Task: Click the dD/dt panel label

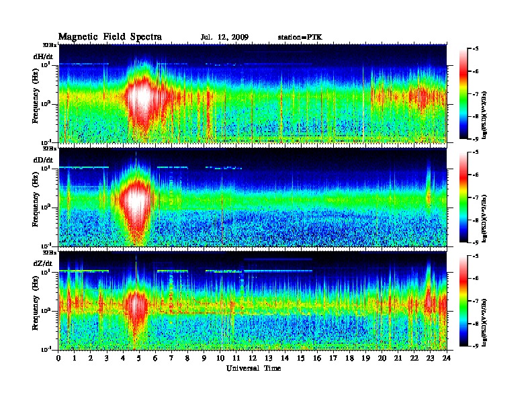Action: pos(43,160)
